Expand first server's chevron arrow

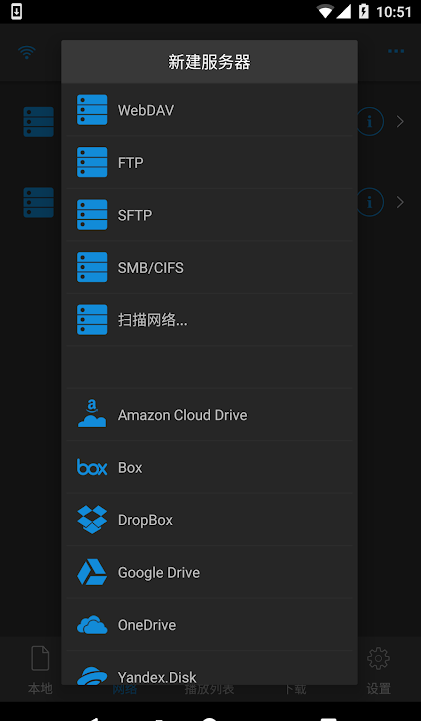[400, 121]
